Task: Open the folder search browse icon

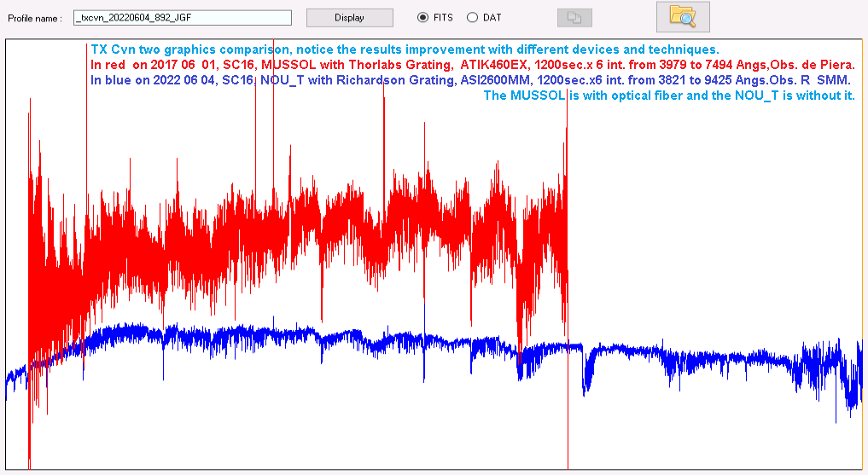Action: (682, 16)
